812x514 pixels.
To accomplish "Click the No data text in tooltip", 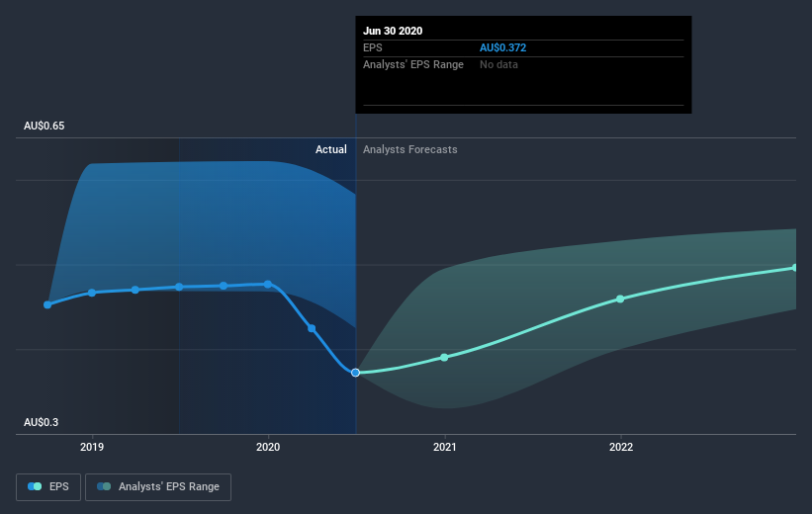I will [x=498, y=64].
